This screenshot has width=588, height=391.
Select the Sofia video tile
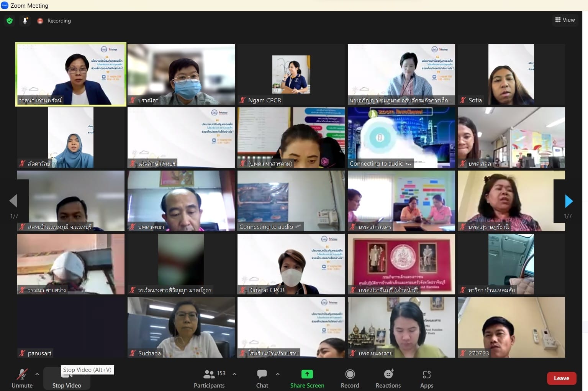511,74
